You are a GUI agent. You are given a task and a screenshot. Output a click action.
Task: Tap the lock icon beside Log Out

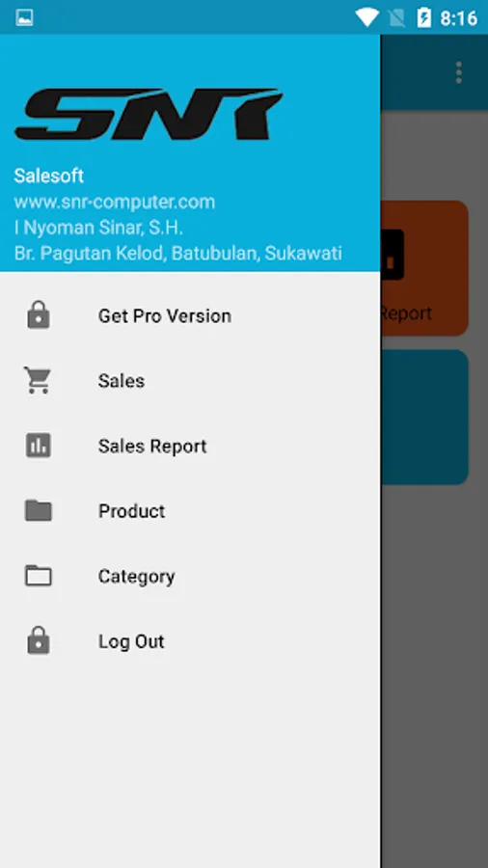coord(39,640)
